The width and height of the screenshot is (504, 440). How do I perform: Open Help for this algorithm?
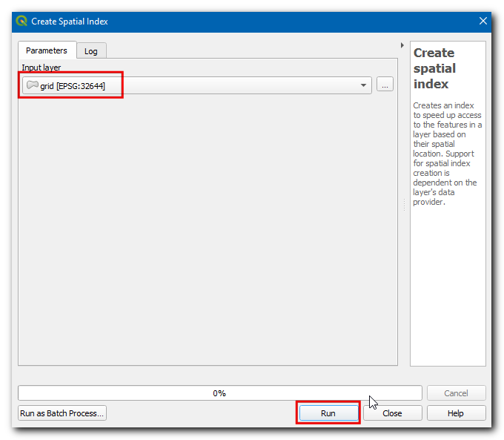tap(456, 413)
